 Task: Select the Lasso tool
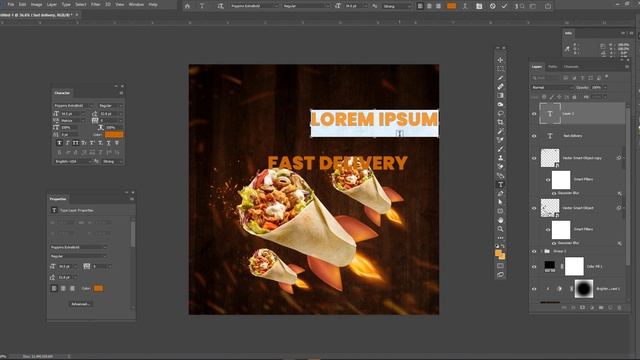pyautogui.click(x=500, y=113)
